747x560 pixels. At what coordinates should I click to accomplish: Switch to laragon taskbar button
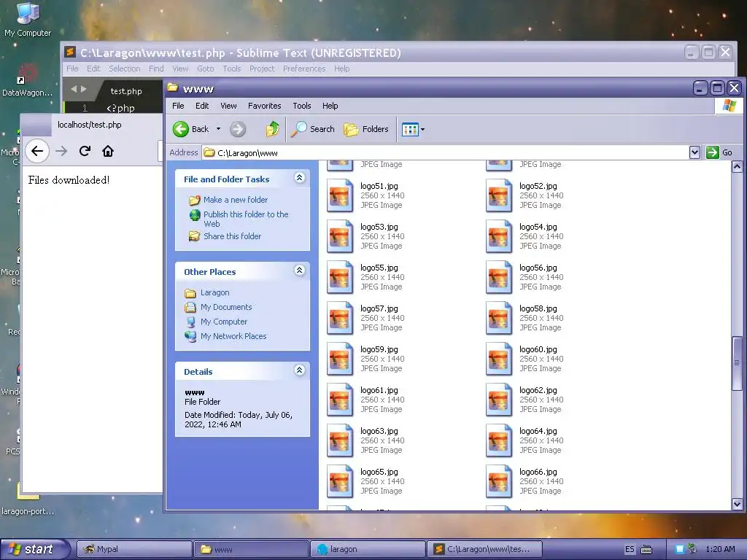click(368, 549)
